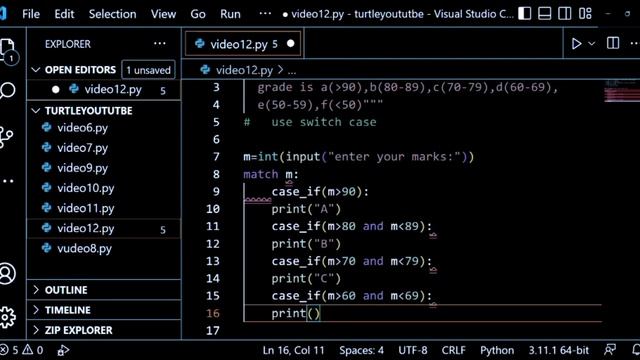Open the feedback icon in status bar

610,350
